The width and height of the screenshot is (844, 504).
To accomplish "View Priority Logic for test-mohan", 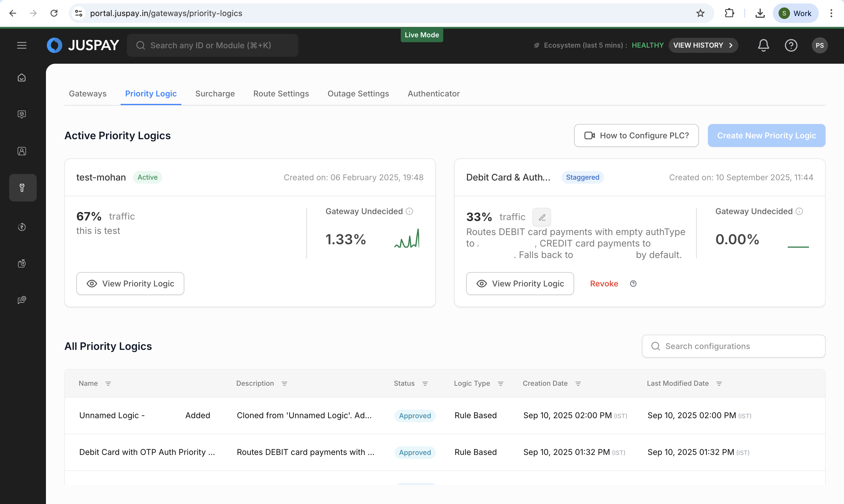I will pos(130,284).
